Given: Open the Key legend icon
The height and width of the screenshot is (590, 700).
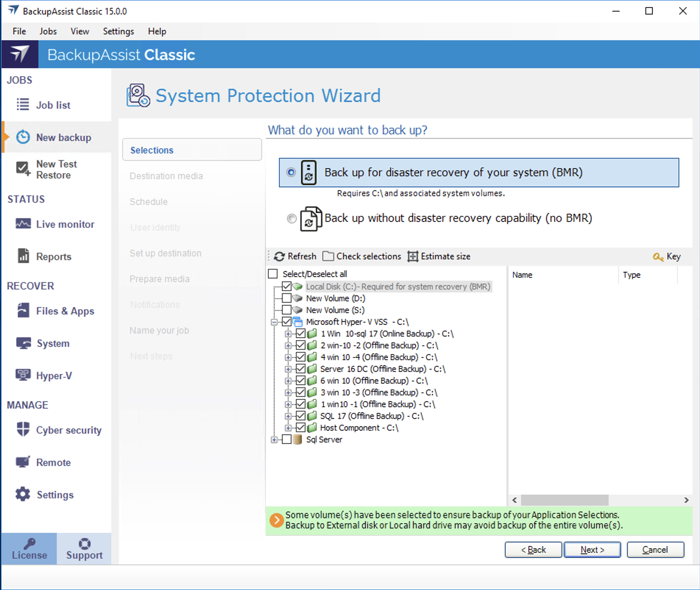Looking at the screenshot, I should click(658, 257).
